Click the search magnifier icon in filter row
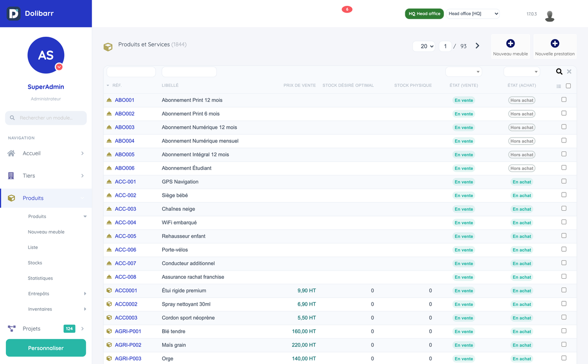The image size is (588, 364). (x=559, y=72)
